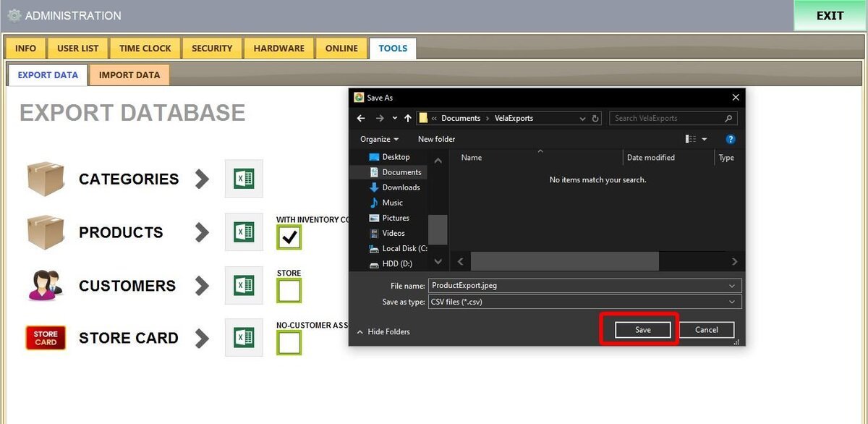Open the ONLINE tab
The width and height of the screenshot is (868, 424).
[x=341, y=48]
